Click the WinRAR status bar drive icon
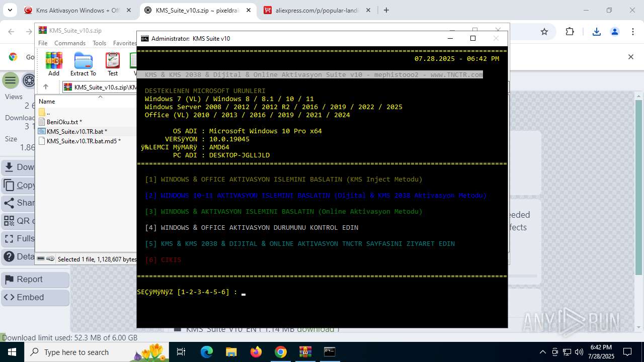 point(41,259)
